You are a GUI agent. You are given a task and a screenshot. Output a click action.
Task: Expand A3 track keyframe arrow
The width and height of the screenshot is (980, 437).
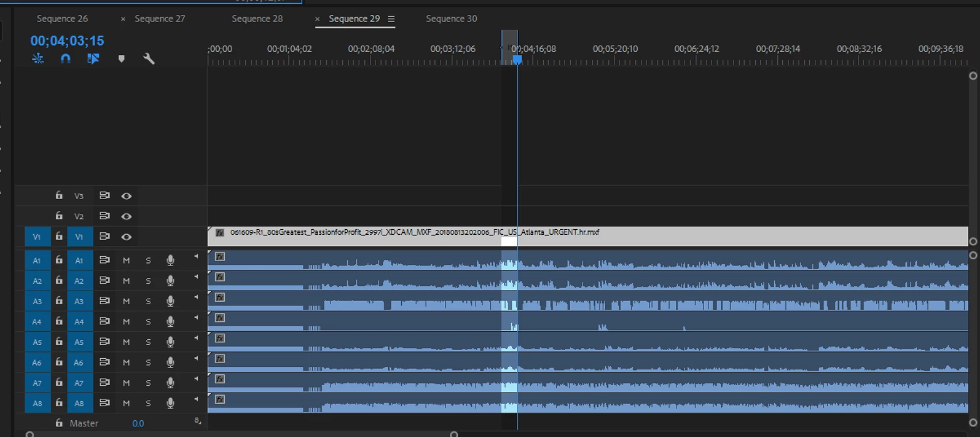coord(196,297)
